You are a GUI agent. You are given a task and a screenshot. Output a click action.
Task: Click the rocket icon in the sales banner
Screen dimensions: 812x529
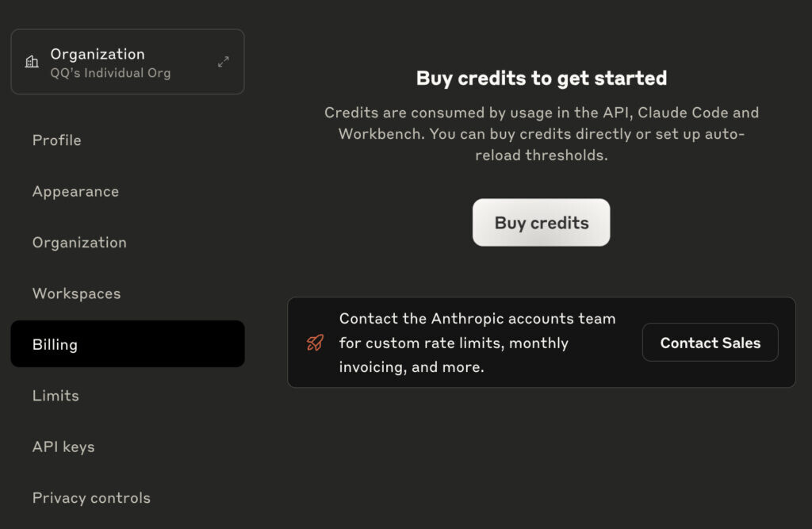pyautogui.click(x=315, y=343)
